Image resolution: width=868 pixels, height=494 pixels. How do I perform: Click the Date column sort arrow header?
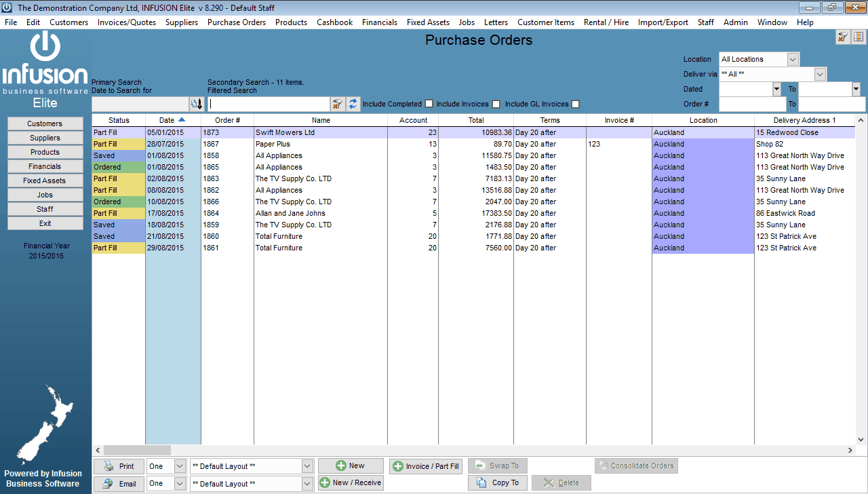click(x=173, y=120)
